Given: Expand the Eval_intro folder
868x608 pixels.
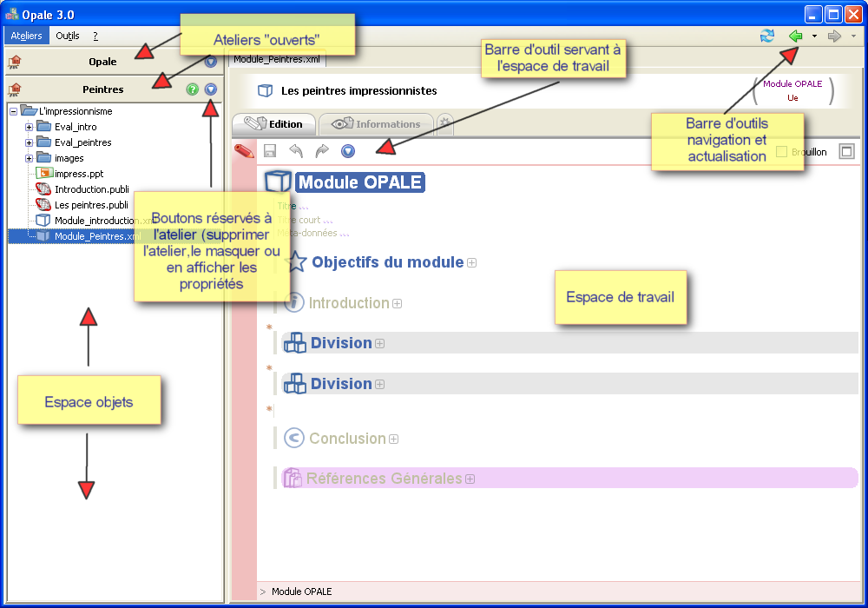Looking at the screenshot, I should point(29,127).
